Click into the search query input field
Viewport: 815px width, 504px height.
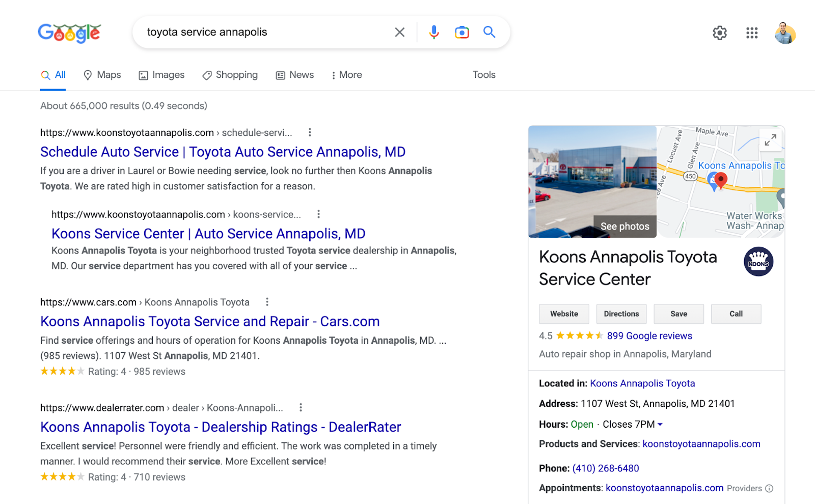(x=265, y=32)
